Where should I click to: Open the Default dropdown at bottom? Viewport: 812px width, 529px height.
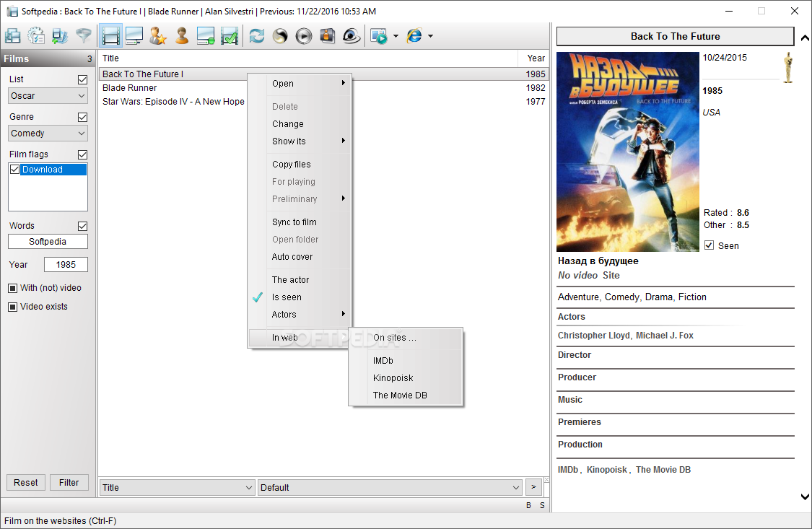pyautogui.click(x=390, y=488)
